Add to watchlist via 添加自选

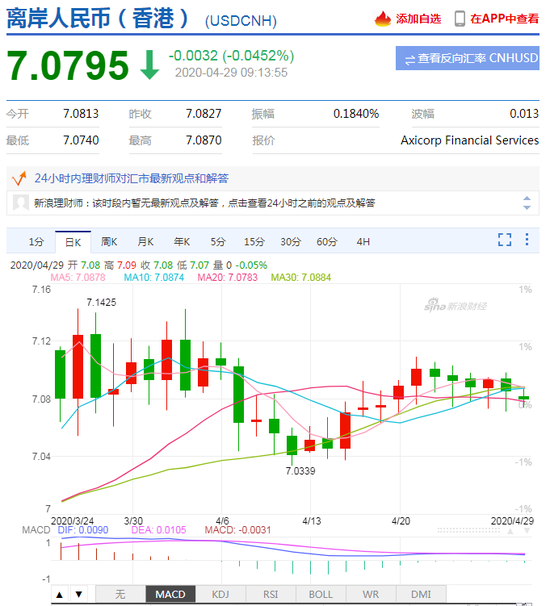click(418, 19)
